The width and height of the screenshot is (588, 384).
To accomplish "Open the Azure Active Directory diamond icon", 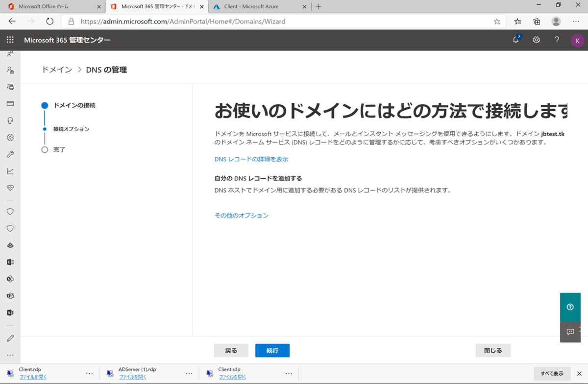I will 10,245.
